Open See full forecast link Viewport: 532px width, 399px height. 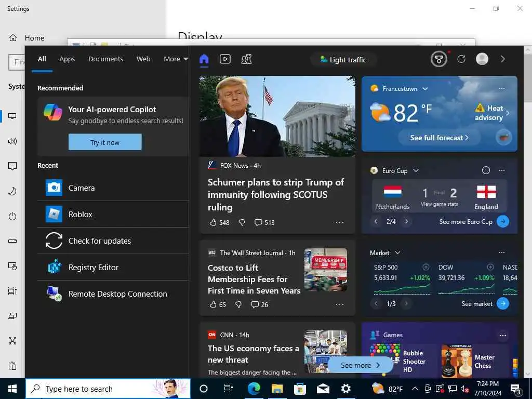pos(439,138)
